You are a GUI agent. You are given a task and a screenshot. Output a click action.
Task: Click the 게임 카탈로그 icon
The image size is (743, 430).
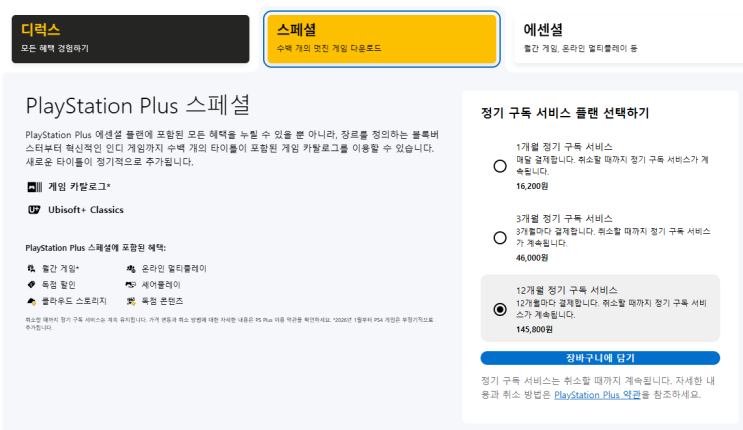34,187
